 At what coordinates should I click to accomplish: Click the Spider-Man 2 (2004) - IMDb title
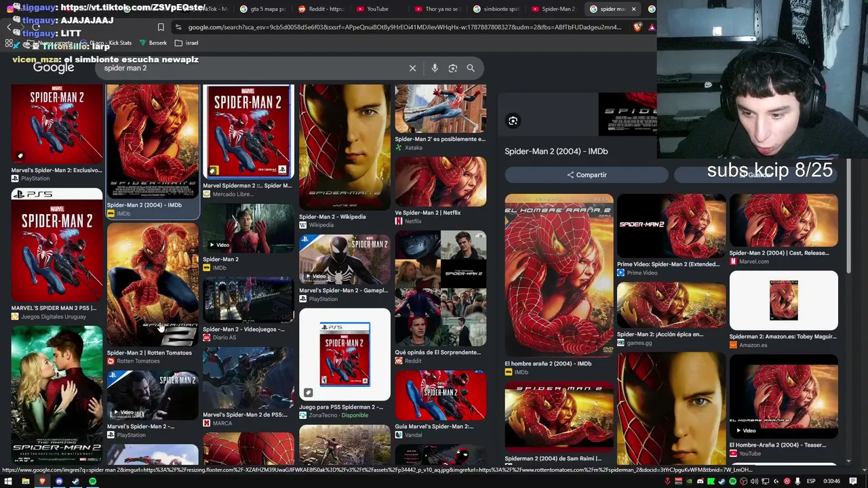[556, 151]
